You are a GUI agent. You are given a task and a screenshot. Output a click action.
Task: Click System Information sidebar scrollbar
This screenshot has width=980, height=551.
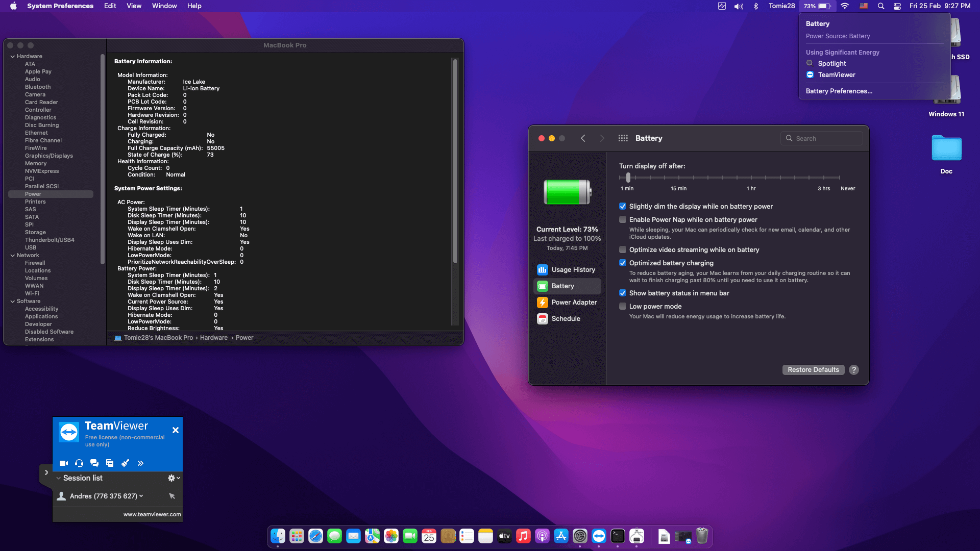[103, 158]
